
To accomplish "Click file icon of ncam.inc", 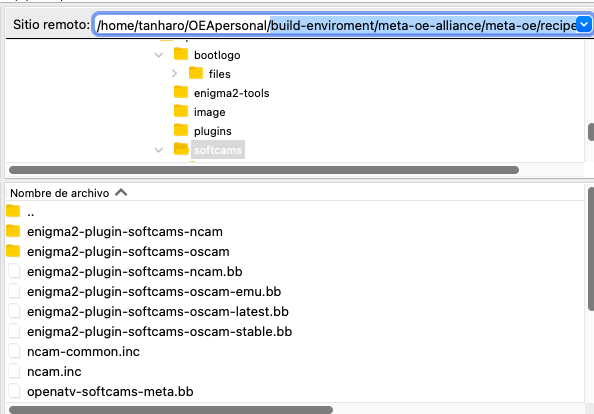I will [14, 372].
